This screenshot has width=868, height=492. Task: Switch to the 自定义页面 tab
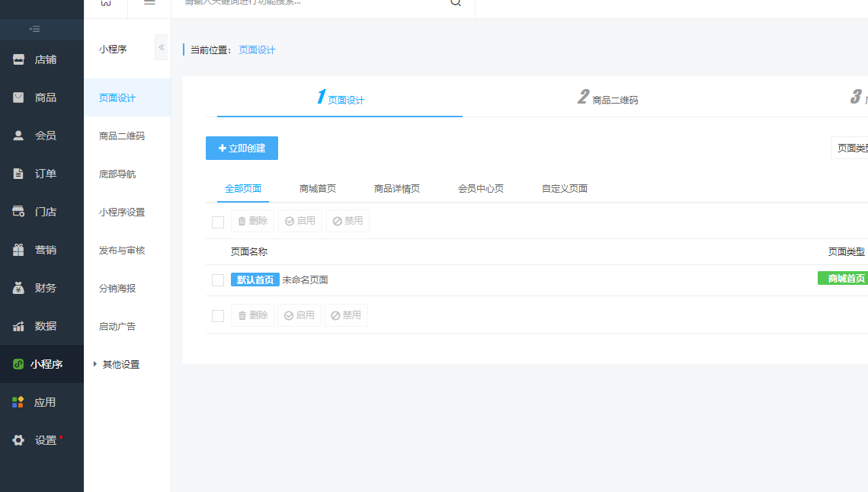565,189
